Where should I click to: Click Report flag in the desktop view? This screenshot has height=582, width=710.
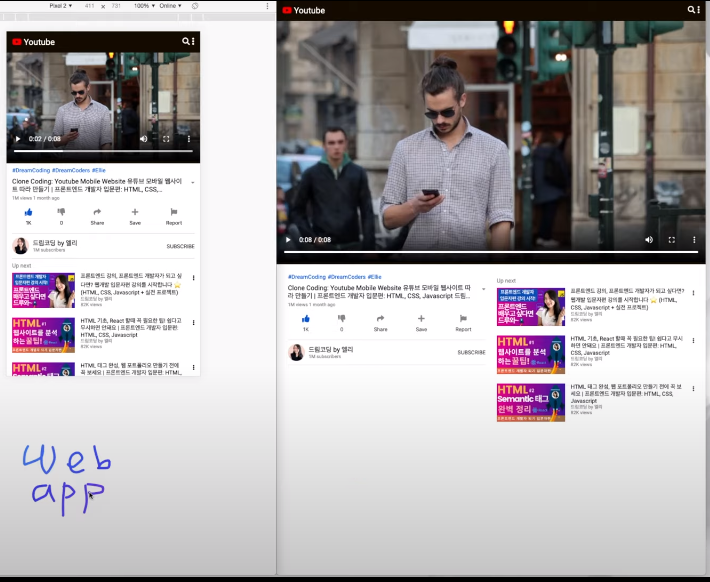tap(463, 323)
